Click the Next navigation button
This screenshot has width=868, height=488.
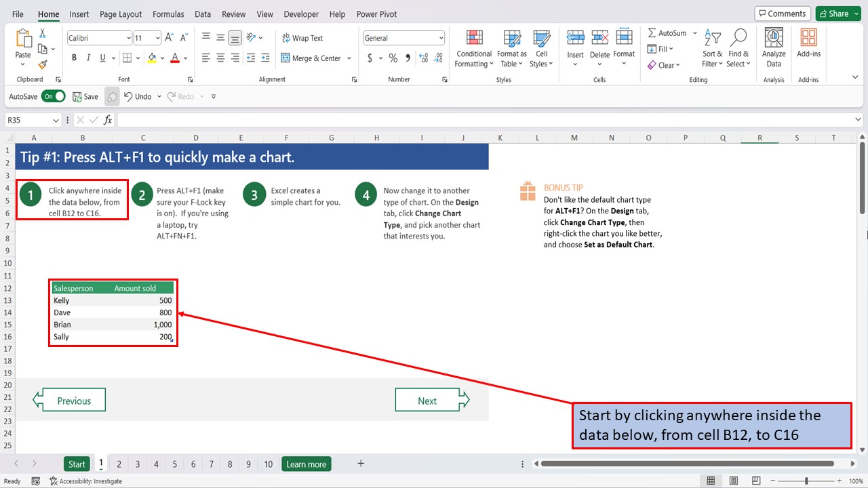(x=427, y=399)
